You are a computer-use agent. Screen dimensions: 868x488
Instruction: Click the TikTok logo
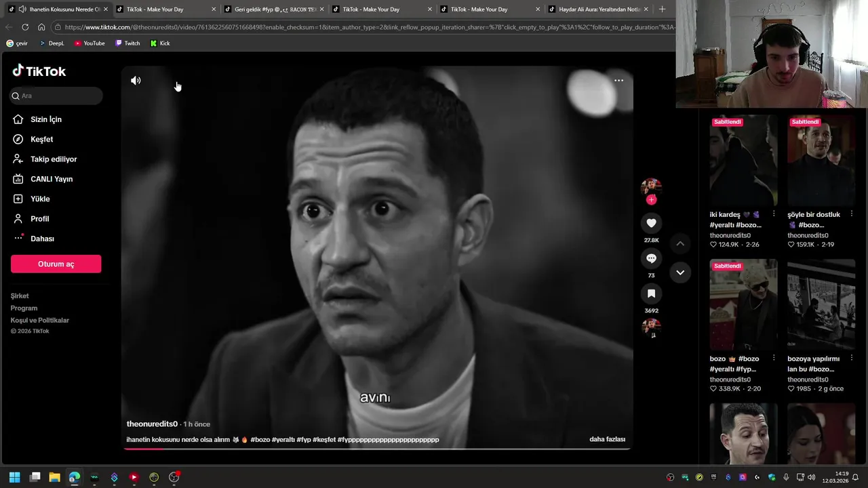point(39,71)
